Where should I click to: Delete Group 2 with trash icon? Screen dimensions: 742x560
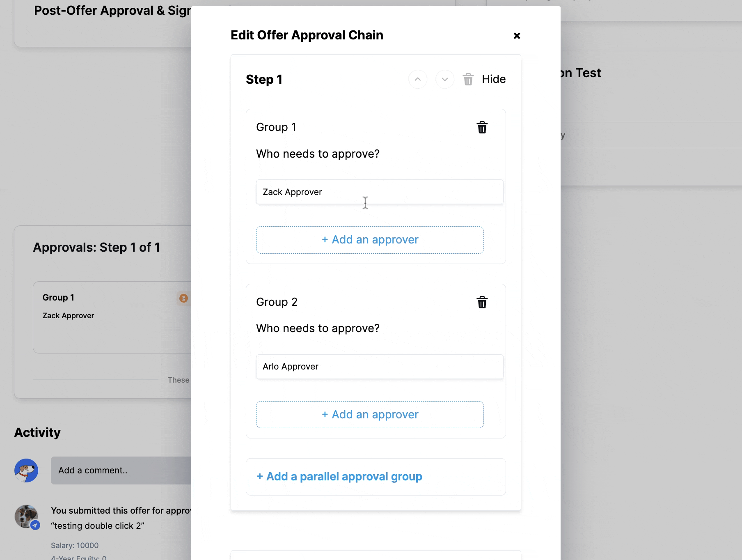tap(482, 303)
